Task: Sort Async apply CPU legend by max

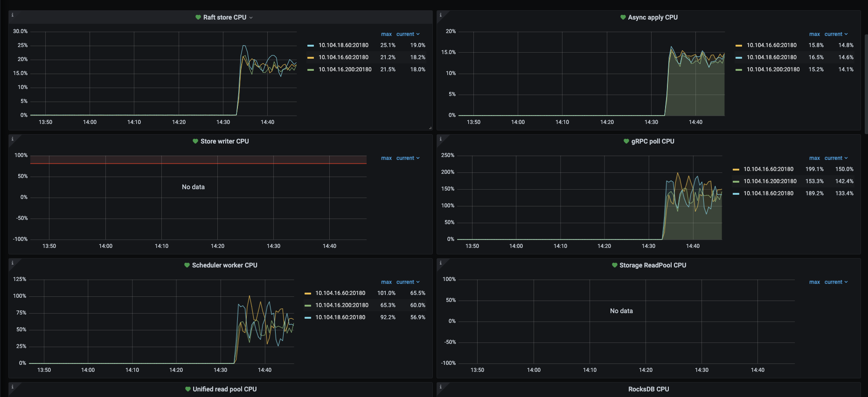Action: click(814, 34)
